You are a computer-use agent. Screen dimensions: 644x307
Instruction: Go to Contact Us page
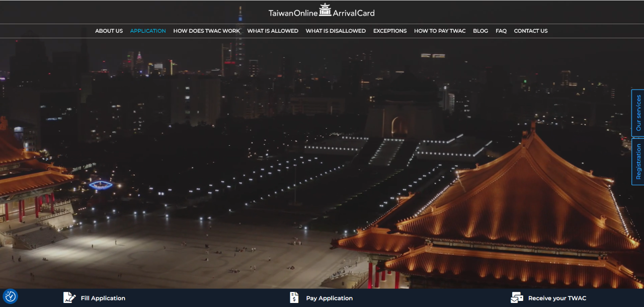(x=531, y=31)
